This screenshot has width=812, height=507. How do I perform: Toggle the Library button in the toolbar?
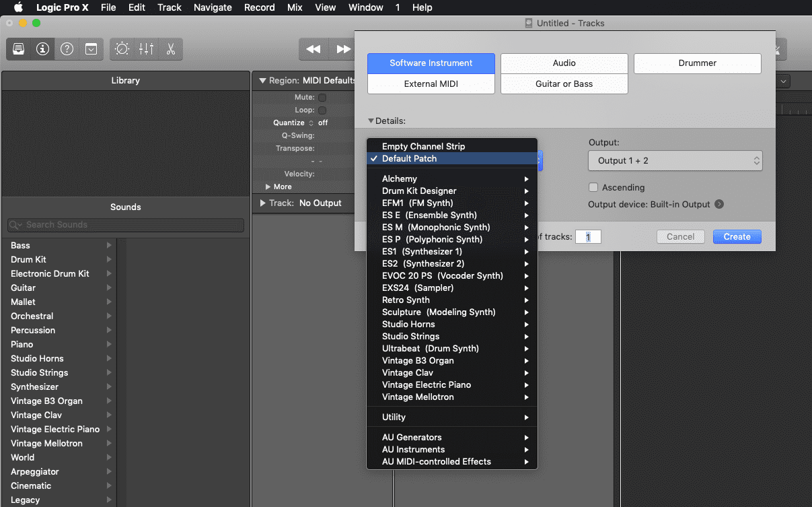tap(19, 49)
